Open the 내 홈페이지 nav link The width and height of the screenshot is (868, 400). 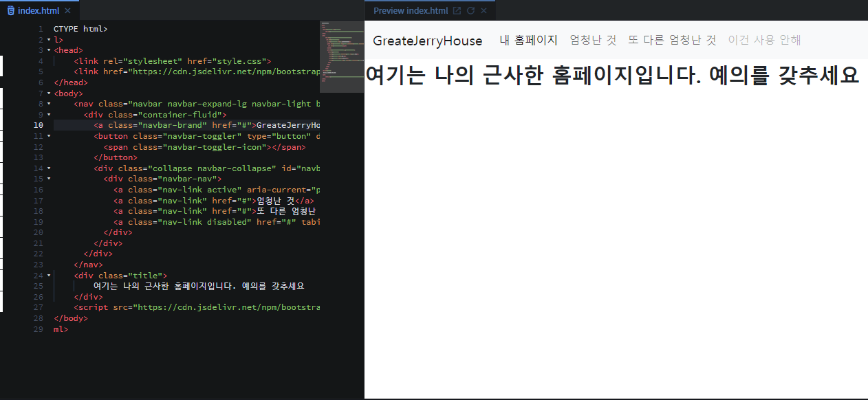point(528,40)
